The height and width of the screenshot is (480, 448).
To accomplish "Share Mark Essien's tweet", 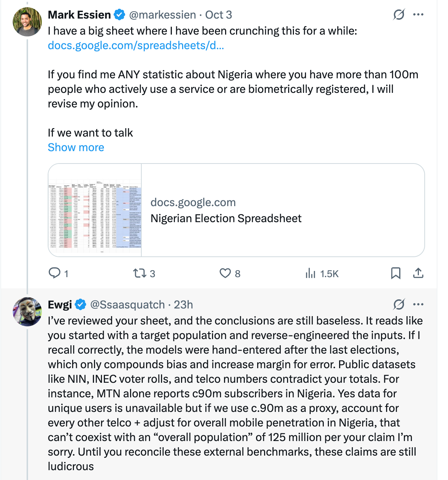I will click(x=418, y=273).
